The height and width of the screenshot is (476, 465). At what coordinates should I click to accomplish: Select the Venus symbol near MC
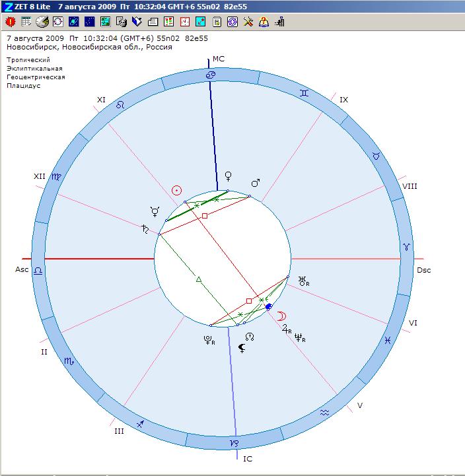pos(229,176)
